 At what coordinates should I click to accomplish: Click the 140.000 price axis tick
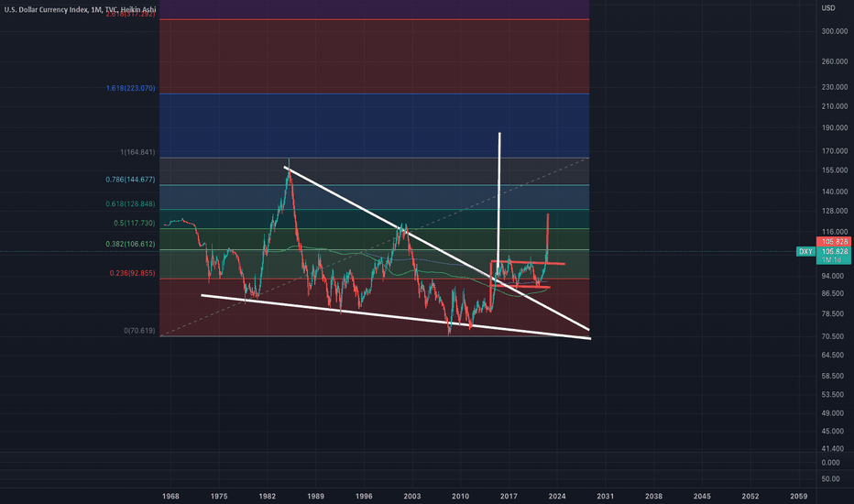tap(835, 192)
